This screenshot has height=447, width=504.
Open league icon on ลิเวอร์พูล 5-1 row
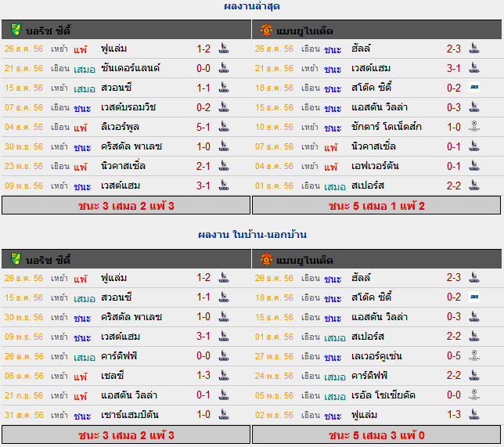(x=224, y=127)
